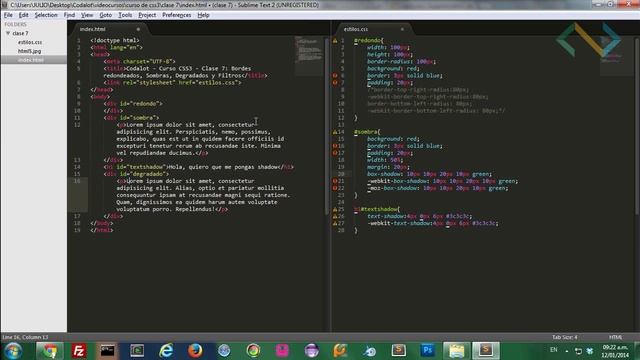
Task: Click the error icon on CSS line 21
Action: click(x=335, y=181)
